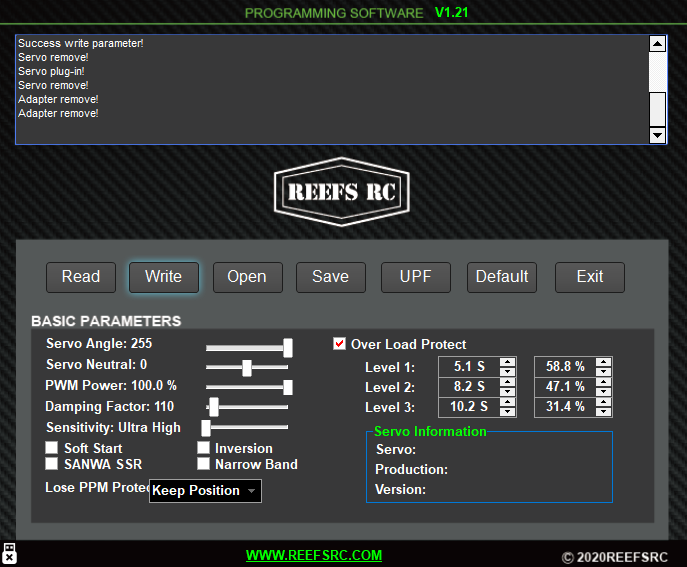
Task: Click the Servo Neutral slider handle
Action: [x=247, y=368]
